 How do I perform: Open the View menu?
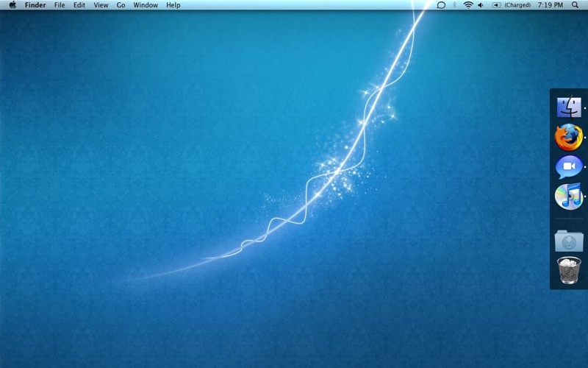[101, 5]
